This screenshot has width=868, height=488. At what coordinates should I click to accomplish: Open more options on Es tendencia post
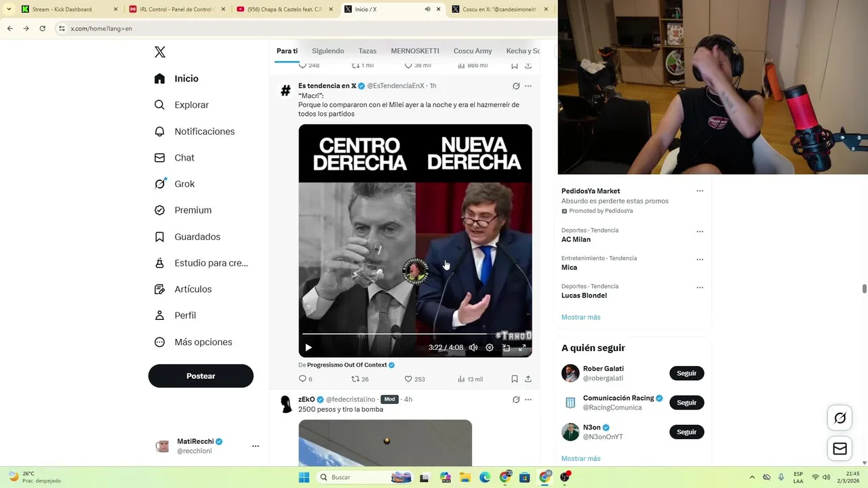(x=528, y=86)
